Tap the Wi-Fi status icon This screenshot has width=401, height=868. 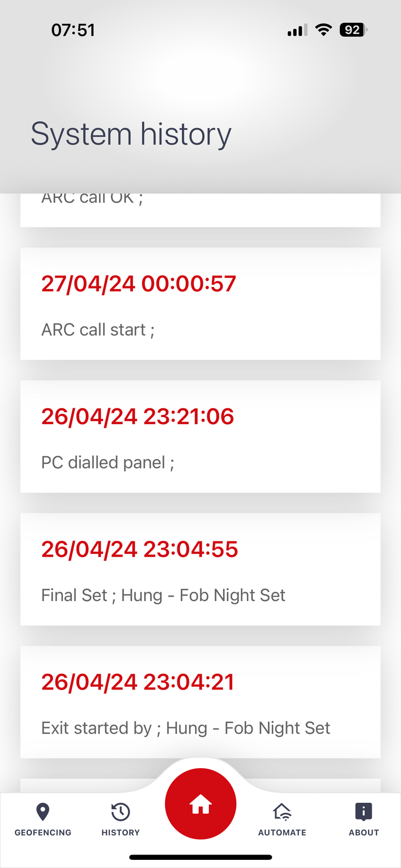pyautogui.click(x=323, y=30)
